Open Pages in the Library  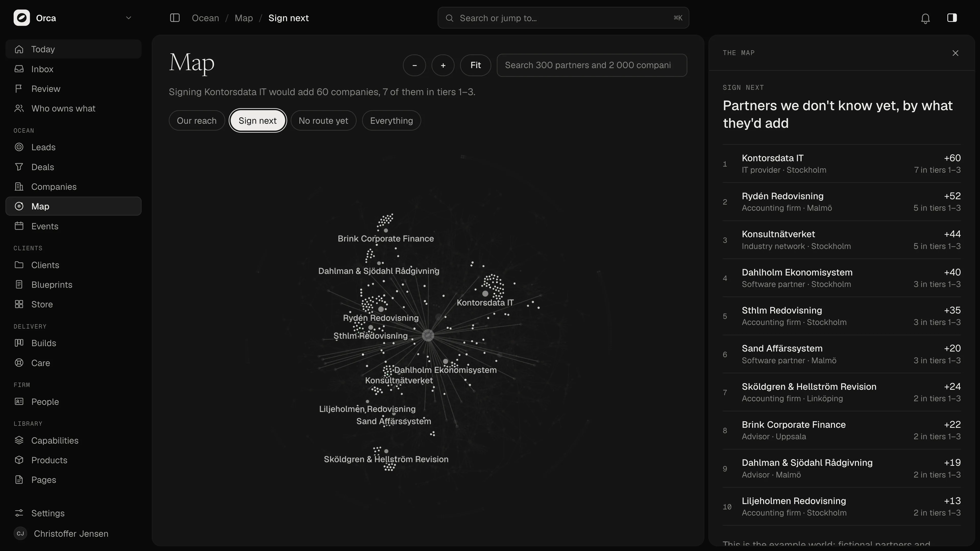tap(73, 480)
